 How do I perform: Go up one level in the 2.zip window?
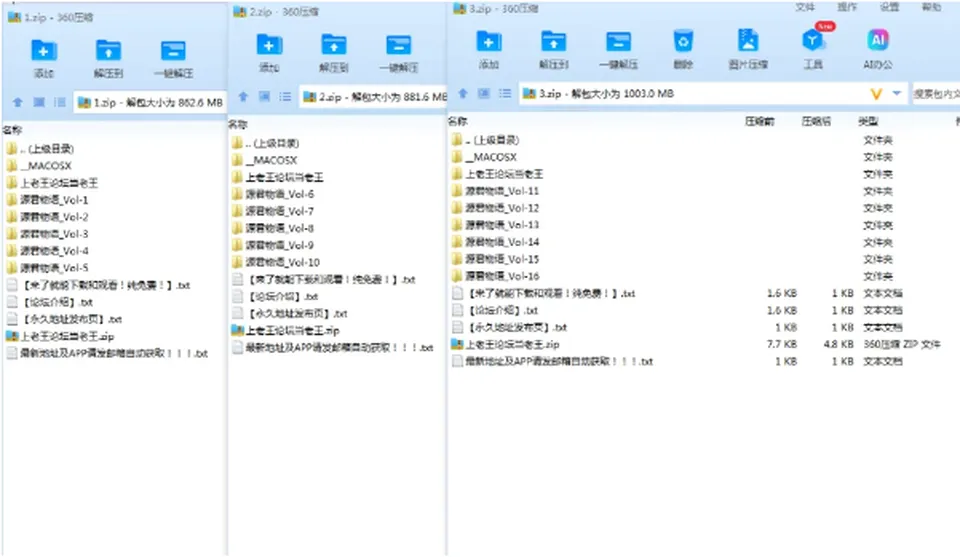pos(243,97)
